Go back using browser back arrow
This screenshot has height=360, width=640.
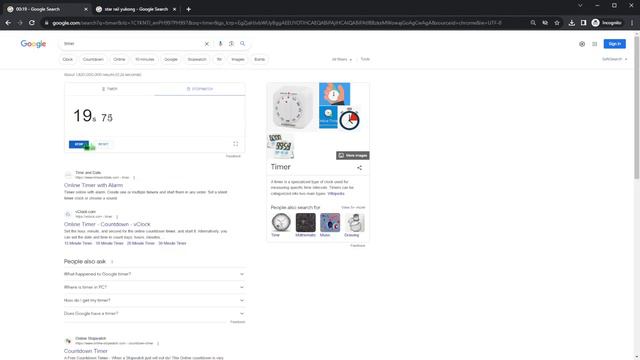(x=8, y=23)
